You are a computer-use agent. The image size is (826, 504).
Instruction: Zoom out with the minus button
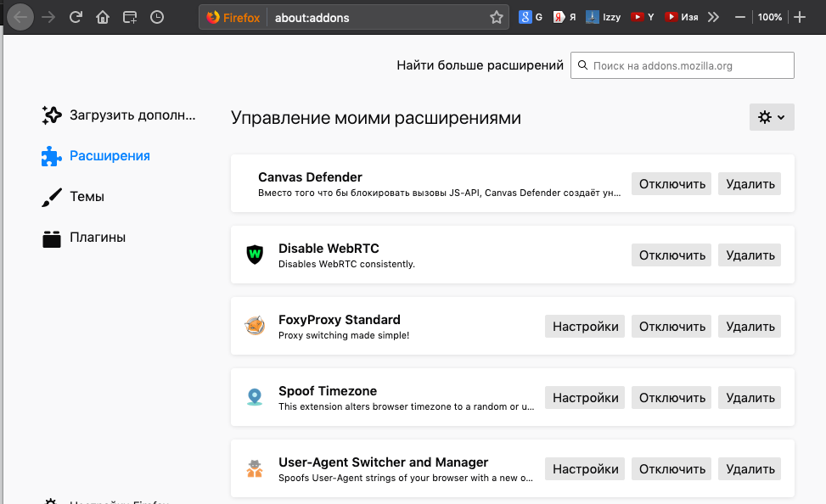tap(739, 17)
